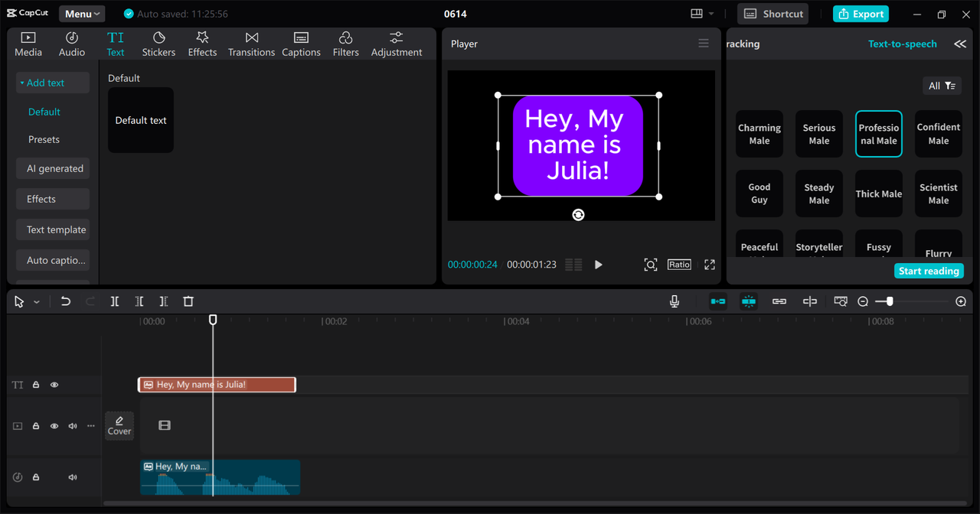
Task: Mute the audio track
Action: click(x=73, y=477)
